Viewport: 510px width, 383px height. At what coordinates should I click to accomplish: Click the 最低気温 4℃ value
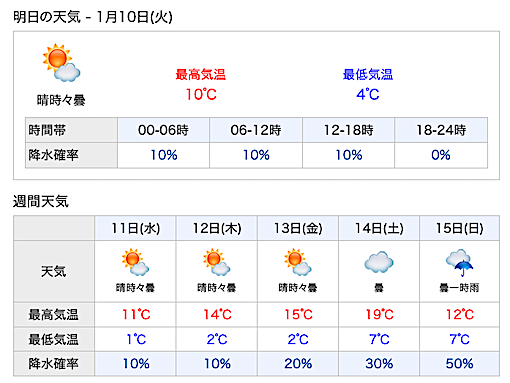coord(368,95)
